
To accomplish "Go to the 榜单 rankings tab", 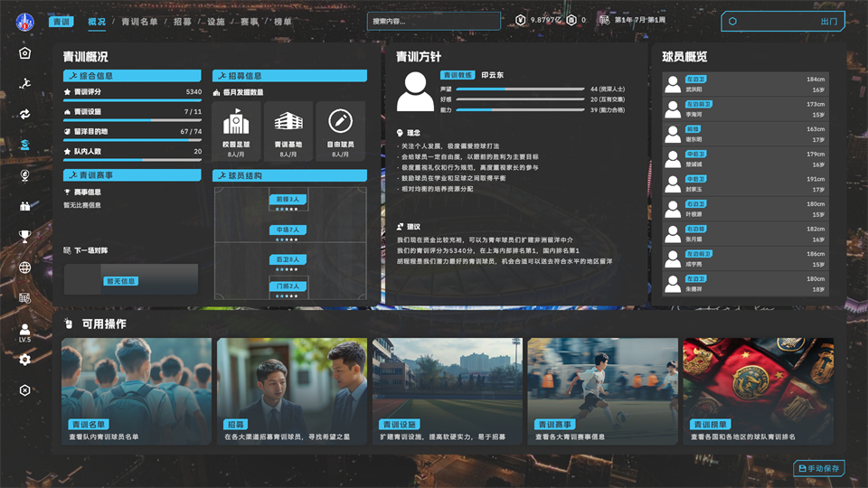I will (282, 21).
